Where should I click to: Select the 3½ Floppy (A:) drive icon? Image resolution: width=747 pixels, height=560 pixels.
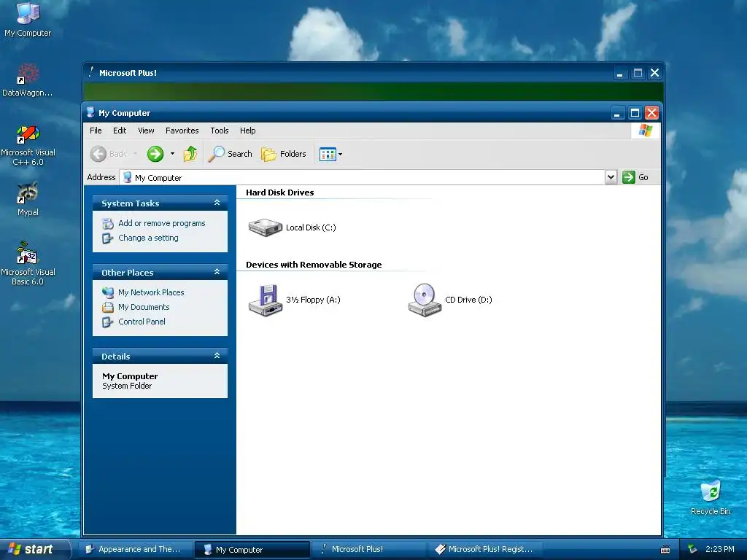click(266, 300)
